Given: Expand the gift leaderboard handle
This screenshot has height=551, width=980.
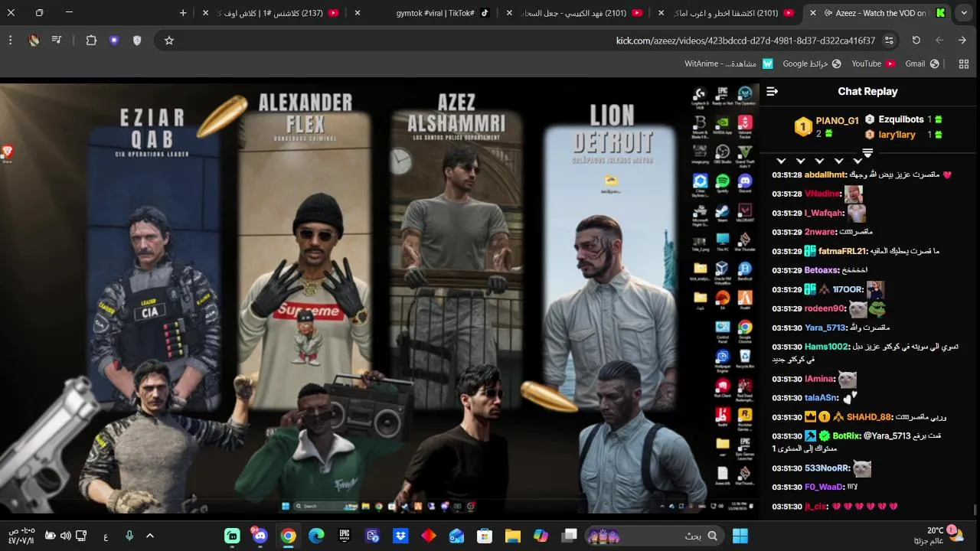Looking at the screenshot, I should click(x=867, y=154).
